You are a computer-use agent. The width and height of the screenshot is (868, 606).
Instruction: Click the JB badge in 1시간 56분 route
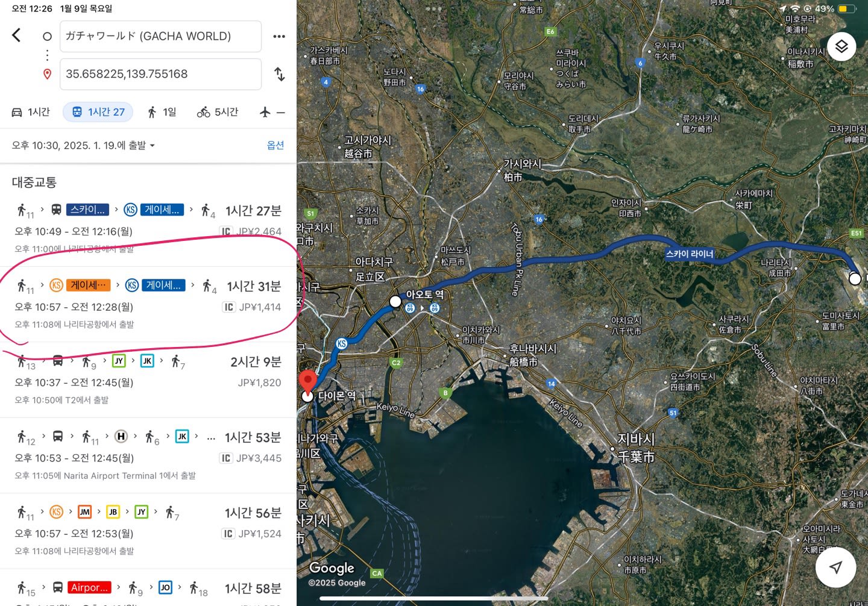pos(113,512)
